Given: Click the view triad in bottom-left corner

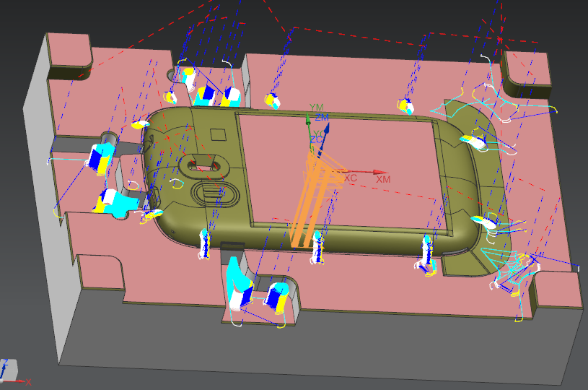Looking at the screenshot, I should click(10, 371).
